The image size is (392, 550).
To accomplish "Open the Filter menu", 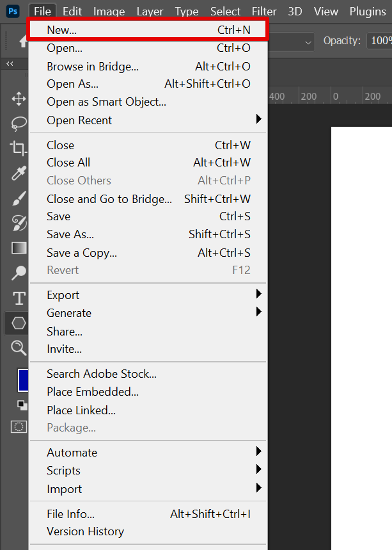I will click(264, 12).
